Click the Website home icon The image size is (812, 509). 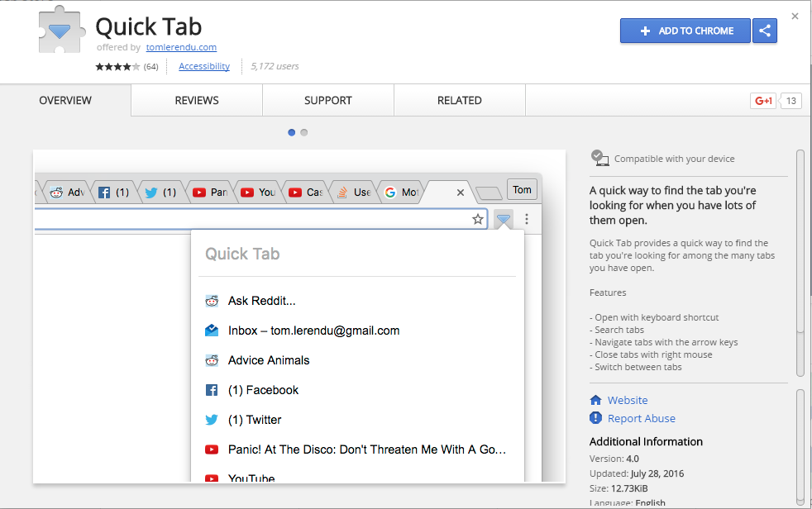[595, 400]
